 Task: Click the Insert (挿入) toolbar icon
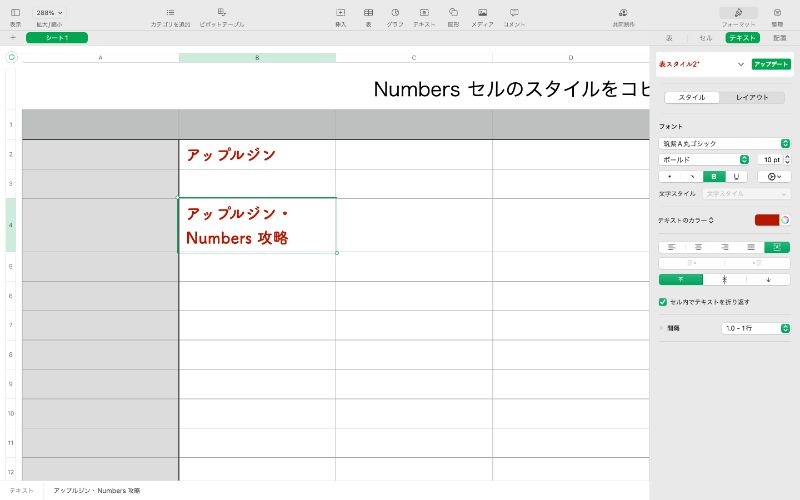pyautogui.click(x=340, y=13)
